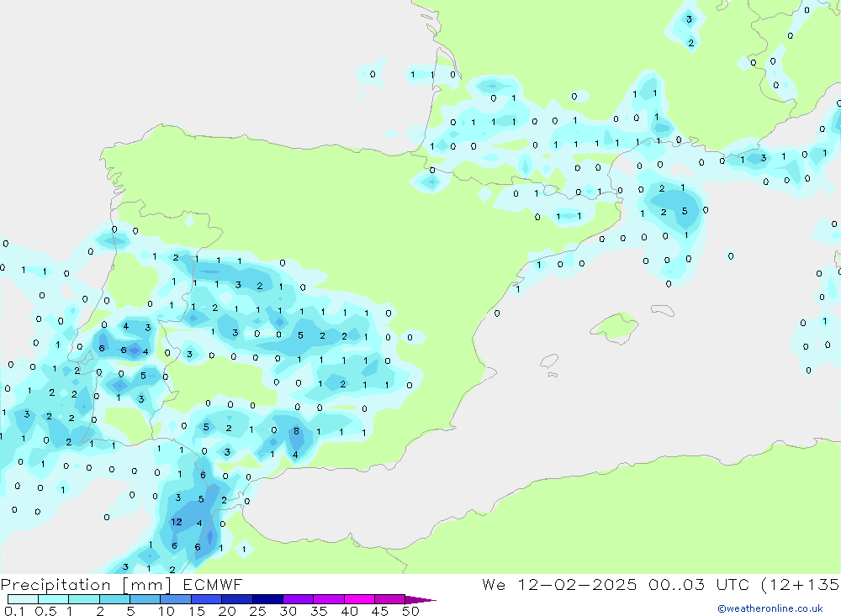841x616 pixels.
Task: Click the '35' legend scale number
Action: coord(319,611)
